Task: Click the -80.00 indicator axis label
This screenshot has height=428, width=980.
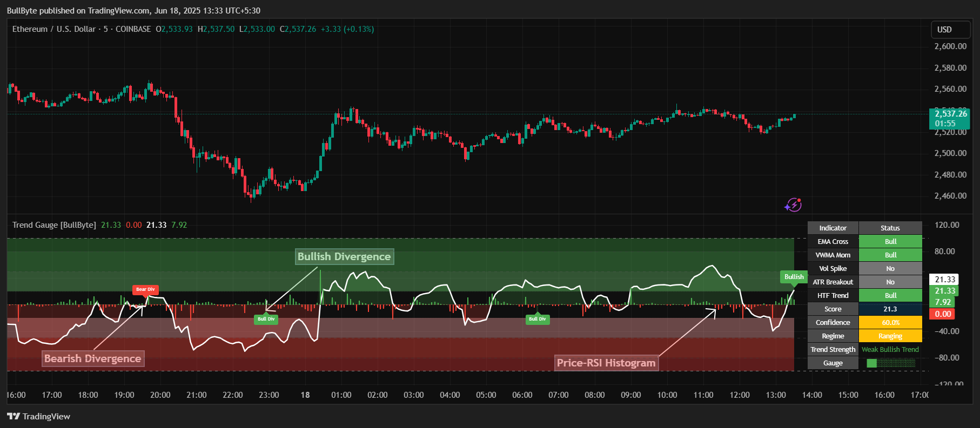Action: pyautogui.click(x=947, y=358)
